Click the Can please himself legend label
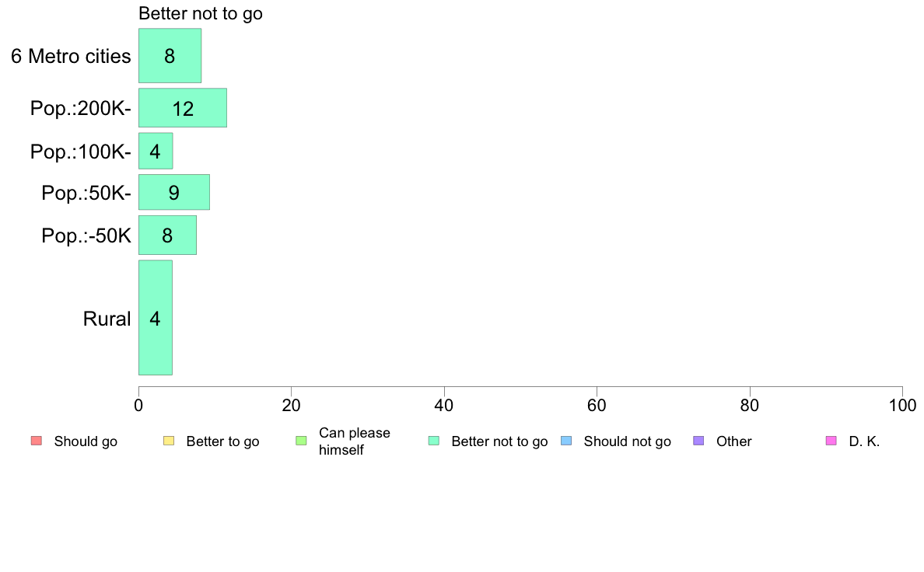 tap(354, 441)
